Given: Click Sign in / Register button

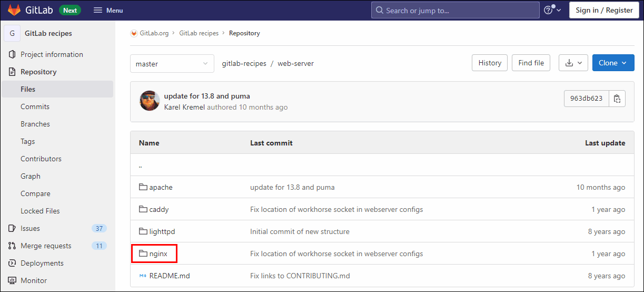Looking at the screenshot, I should 604,10.
